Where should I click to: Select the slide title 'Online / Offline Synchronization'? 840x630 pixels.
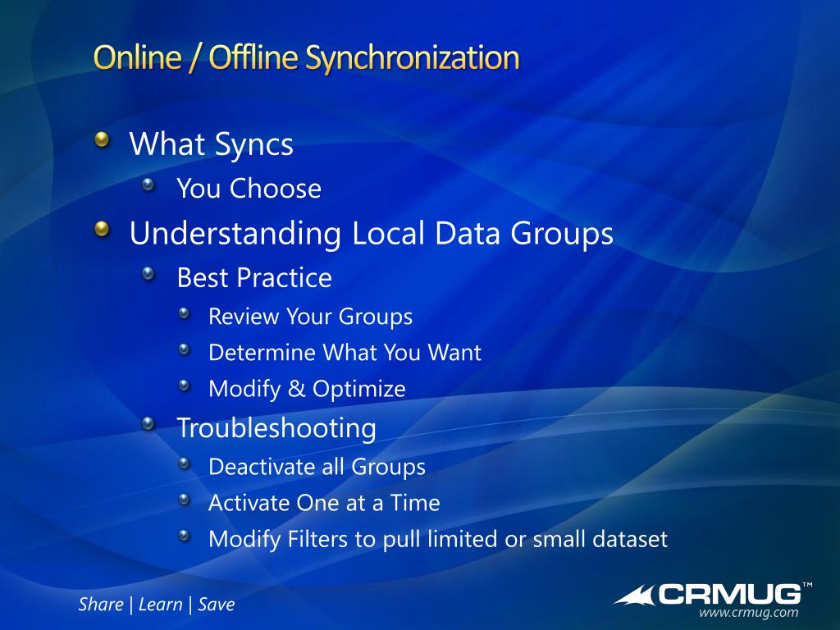coord(307,58)
